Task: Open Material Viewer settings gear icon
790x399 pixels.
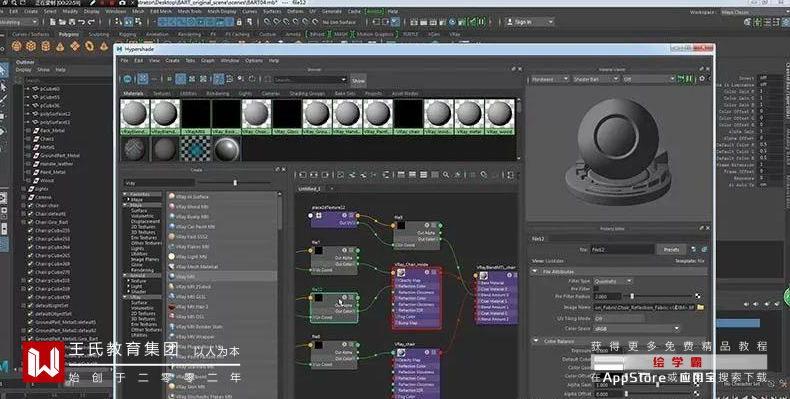Action: pos(702,79)
